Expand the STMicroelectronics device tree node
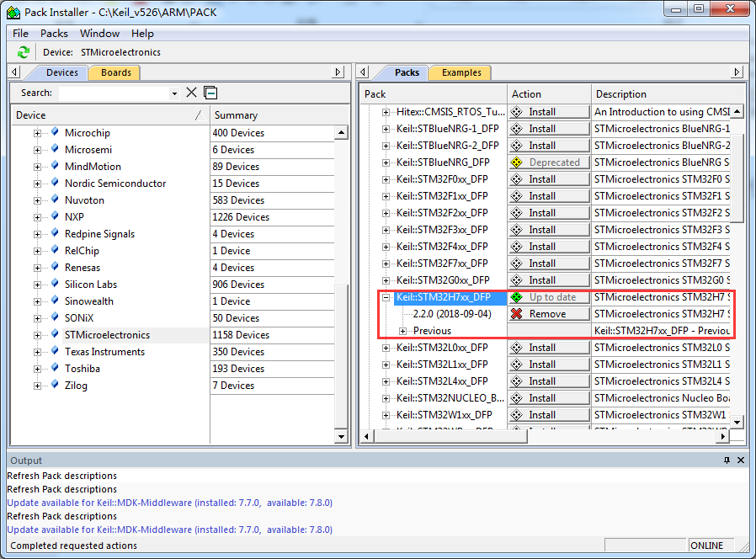This screenshot has width=756, height=559. 37,335
